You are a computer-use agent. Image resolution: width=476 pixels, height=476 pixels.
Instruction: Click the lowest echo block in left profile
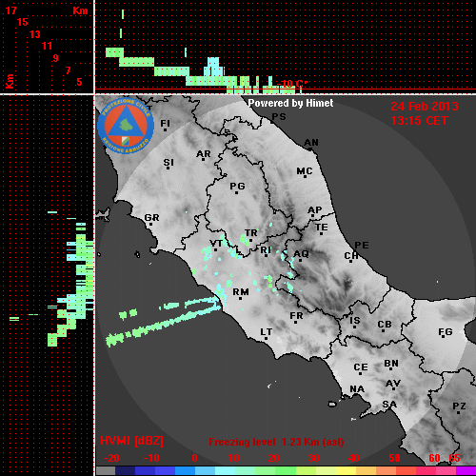[x=52, y=340]
